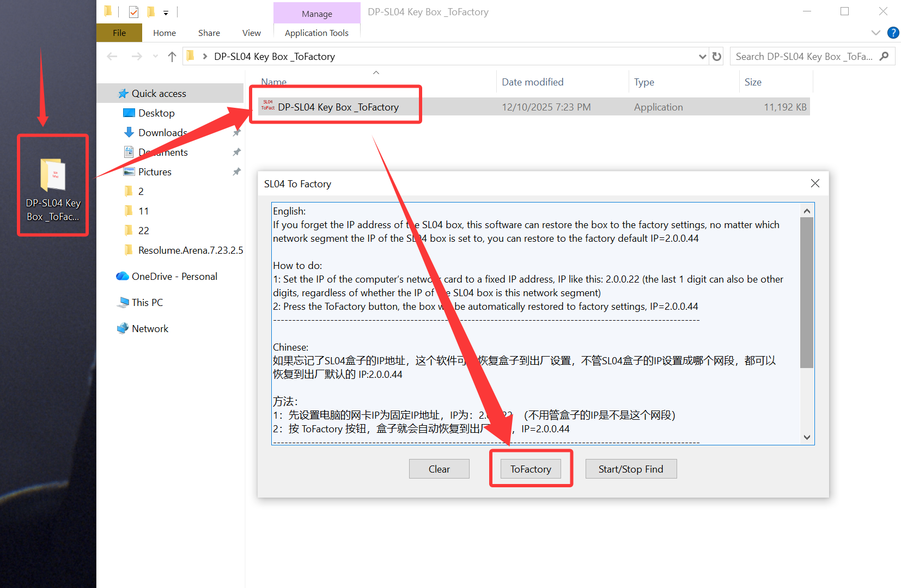Screen dimensions: 901x588
Task: Click the Start/Stop Find button
Action: pyautogui.click(x=630, y=469)
